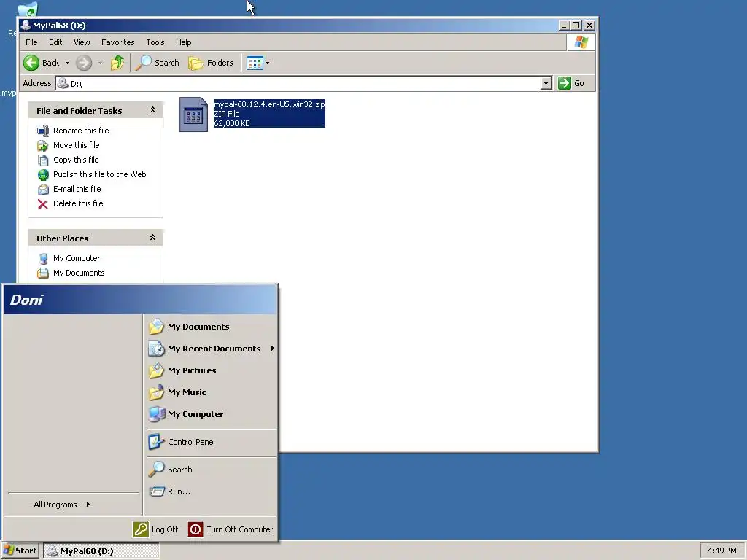Open the Views dropdown arrow

[267, 63]
